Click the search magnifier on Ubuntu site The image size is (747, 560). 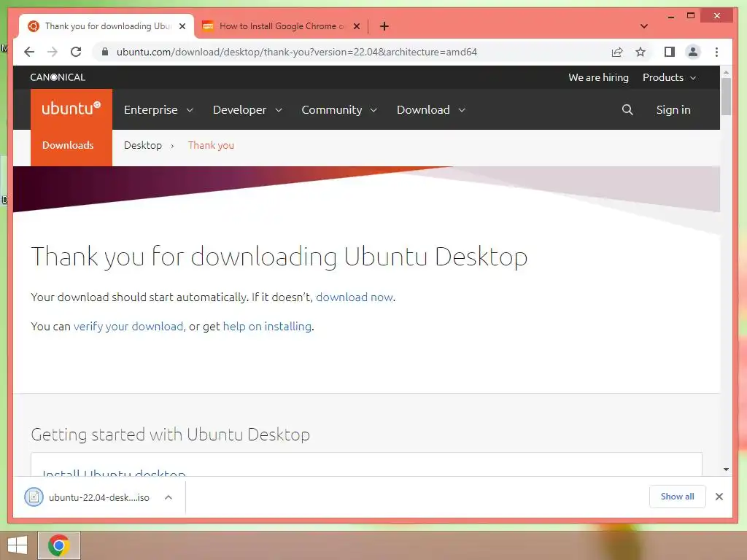(627, 109)
